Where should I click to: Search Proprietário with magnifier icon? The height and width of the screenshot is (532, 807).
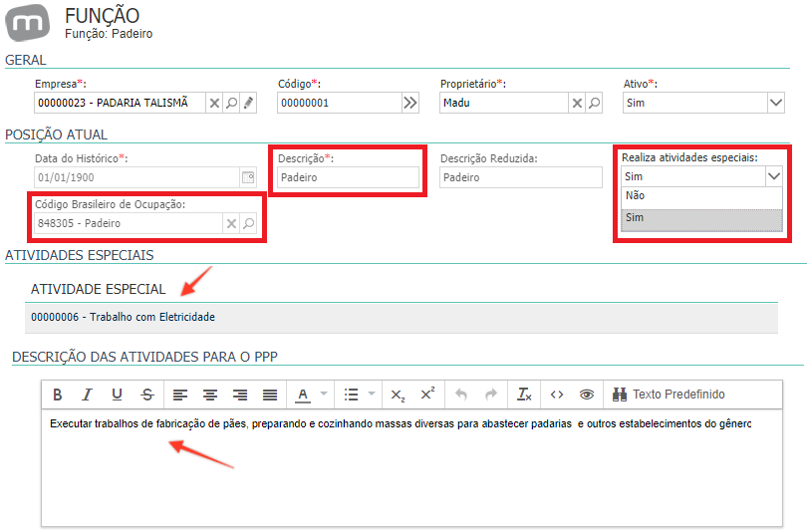(x=595, y=103)
